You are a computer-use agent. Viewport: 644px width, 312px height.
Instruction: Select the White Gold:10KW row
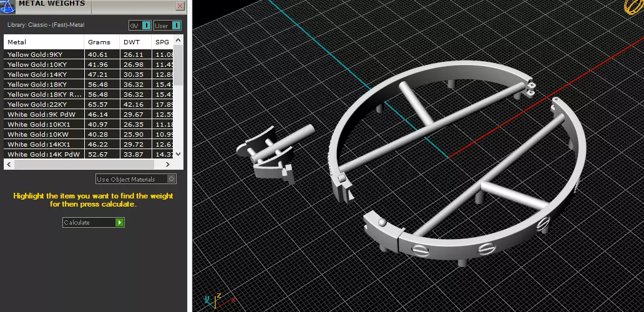[89, 134]
